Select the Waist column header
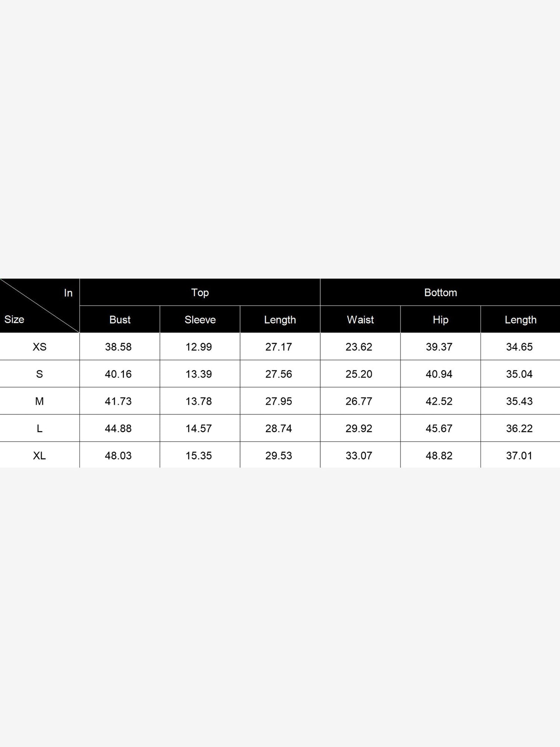560x747 pixels. click(x=360, y=319)
